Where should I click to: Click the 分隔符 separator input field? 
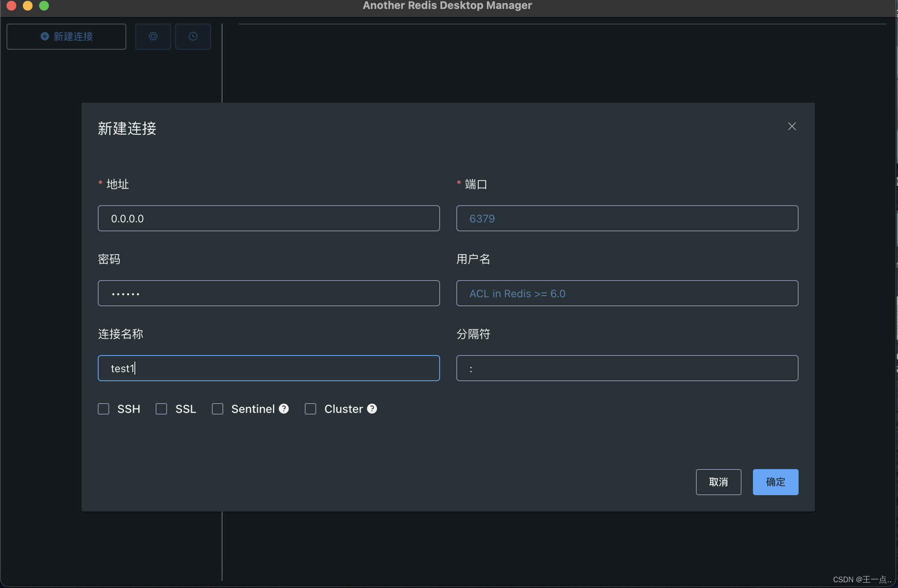(627, 369)
